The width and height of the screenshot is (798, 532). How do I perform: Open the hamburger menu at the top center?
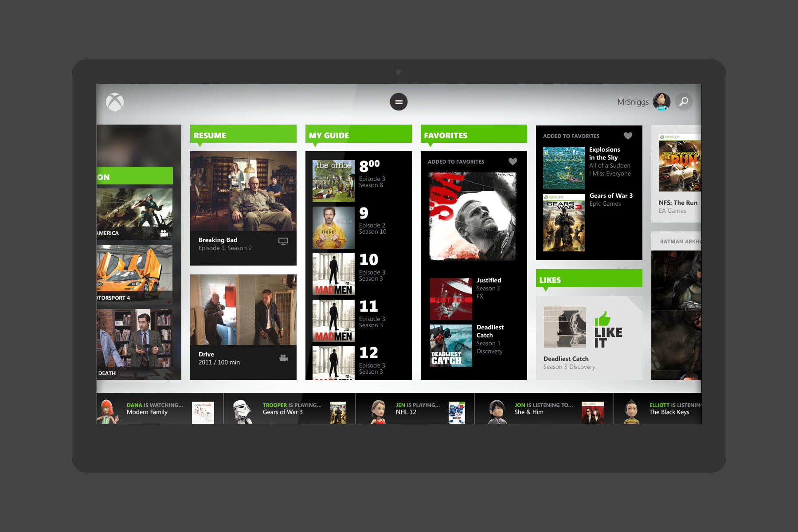[x=399, y=102]
